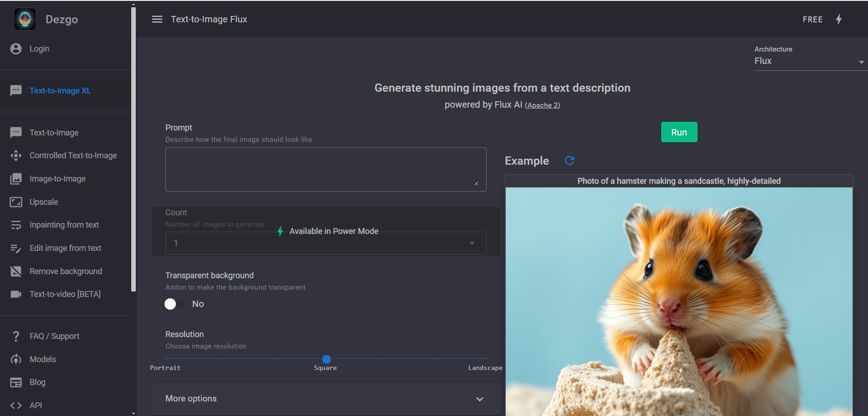This screenshot has width=868, height=416.
Task: Open the Upscale tool
Action: 44,202
